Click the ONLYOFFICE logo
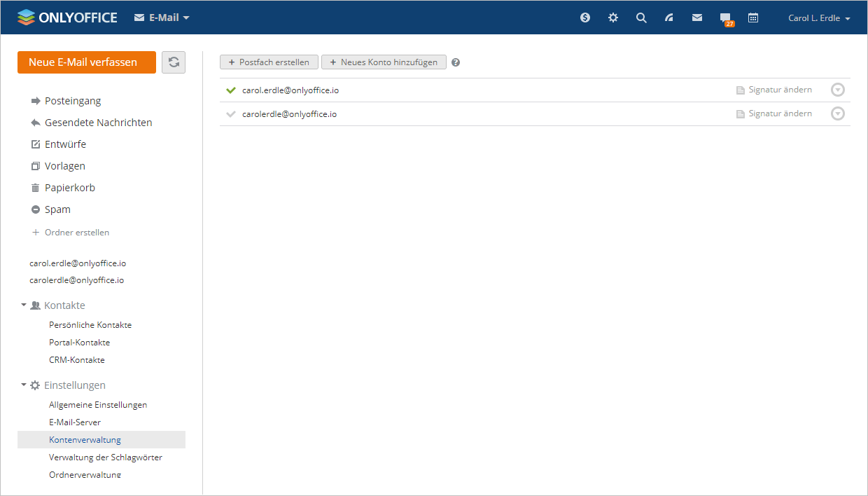The image size is (868, 496). coord(67,18)
